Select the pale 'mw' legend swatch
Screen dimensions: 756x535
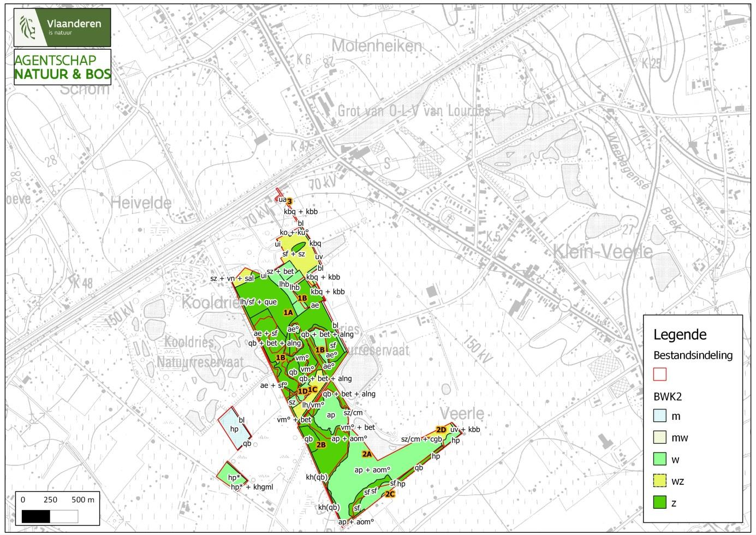point(660,438)
